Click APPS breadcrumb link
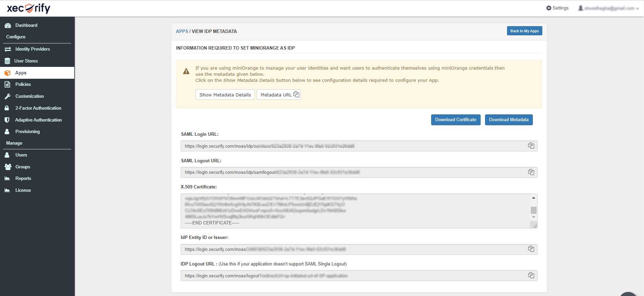This screenshot has height=296, width=644. tap(182, 31)
